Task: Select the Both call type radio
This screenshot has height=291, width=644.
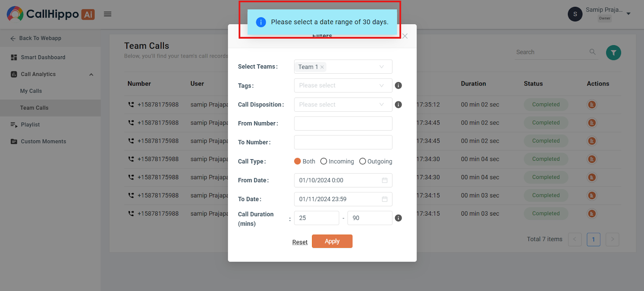Action: (x=297, y=161)
